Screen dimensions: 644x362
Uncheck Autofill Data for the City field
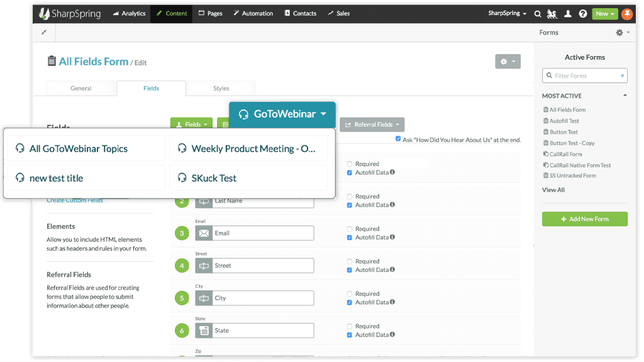pyautogui.click(x=350, y=302)
